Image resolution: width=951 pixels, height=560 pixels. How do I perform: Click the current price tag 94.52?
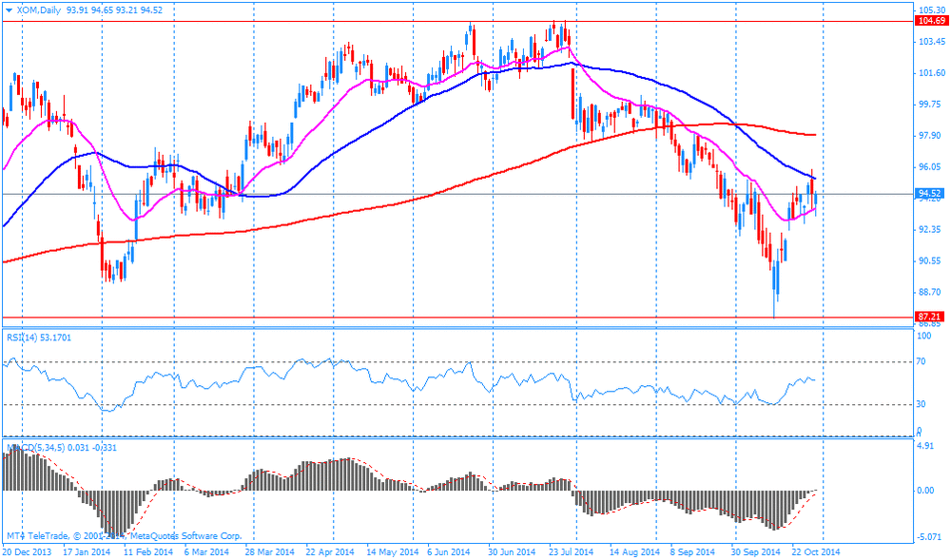coord(930,194)
